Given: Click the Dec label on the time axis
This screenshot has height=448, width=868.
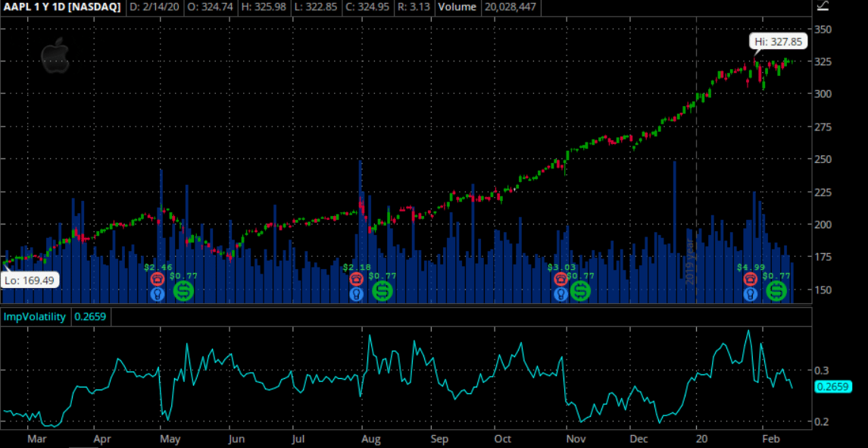Looking at the screenshot, I should coord(639,440).
